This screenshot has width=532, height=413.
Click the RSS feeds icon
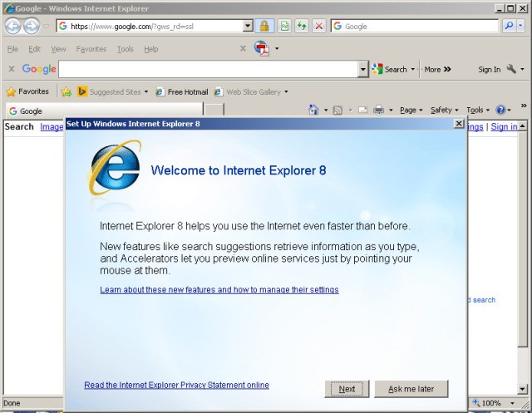(x=337, y=111)
